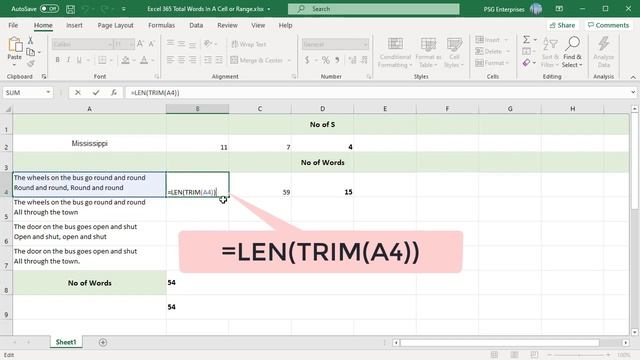
Task: Click the Share button
Action: tap(562, 25)
